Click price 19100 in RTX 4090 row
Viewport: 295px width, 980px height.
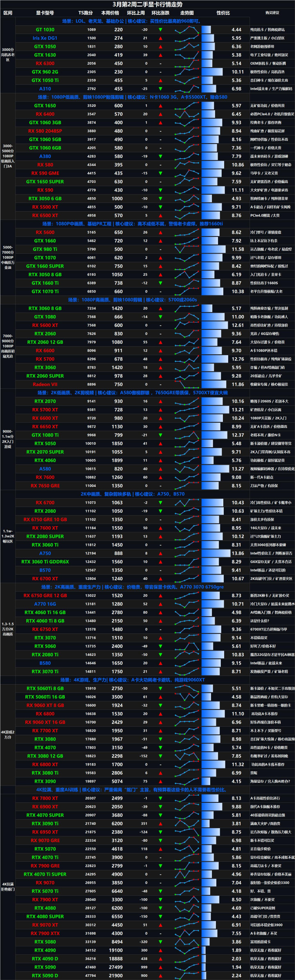tap(116, 951)
